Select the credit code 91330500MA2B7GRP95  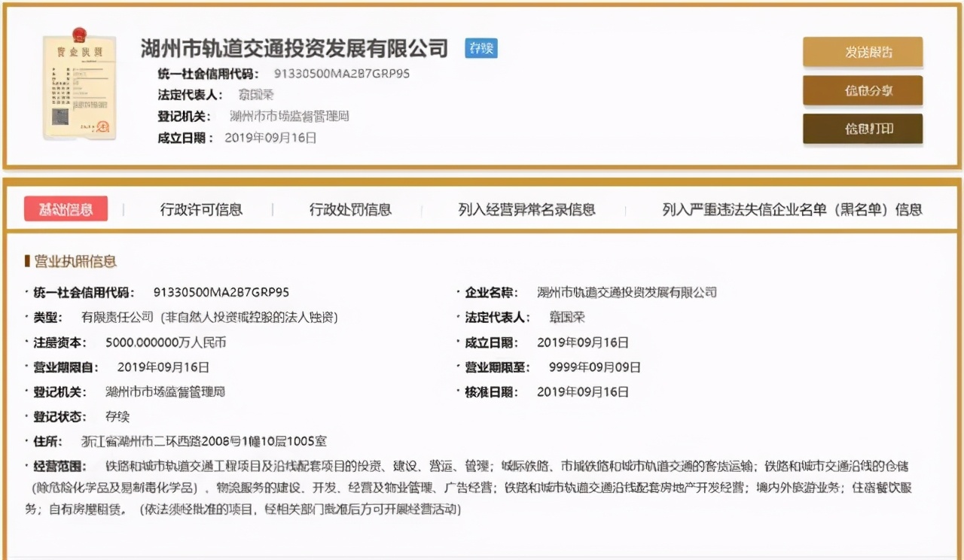coord(339,74)
